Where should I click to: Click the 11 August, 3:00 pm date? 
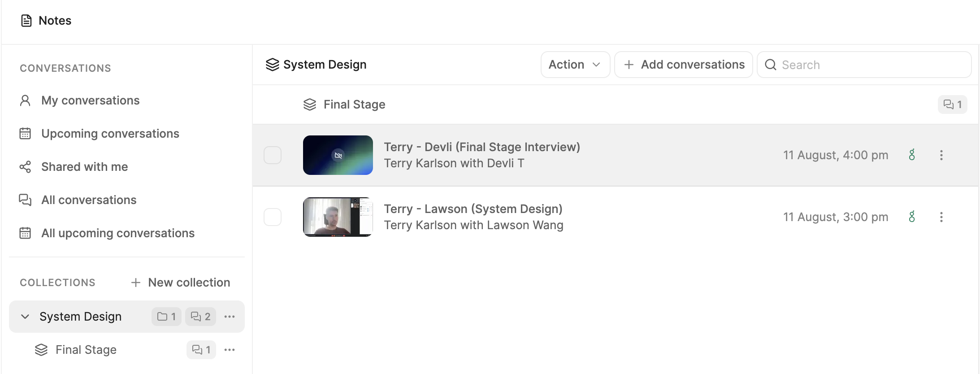pyautogui.click(x=836, y=217)
